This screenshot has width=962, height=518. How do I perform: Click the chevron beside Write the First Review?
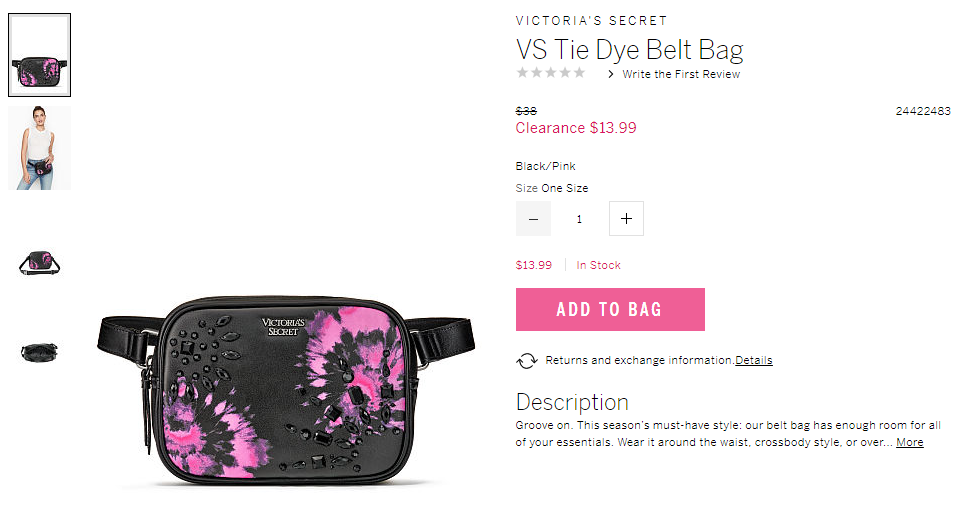(x=610, y=74)
